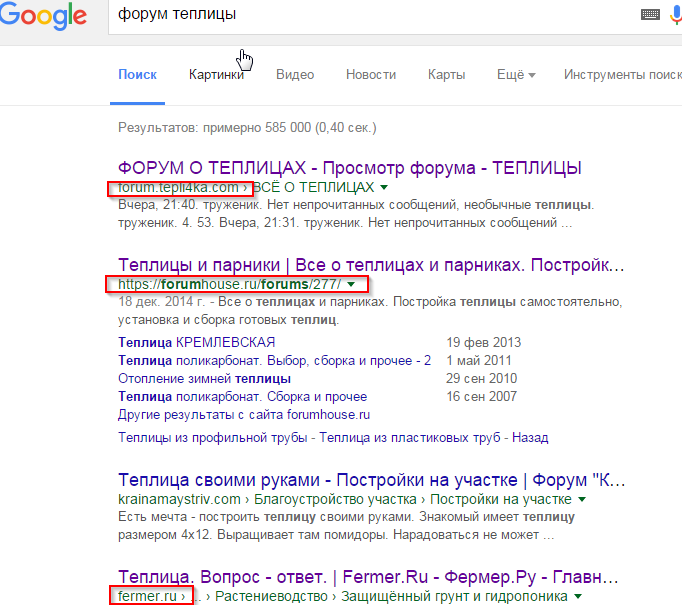Open the result "Теплица. Вопрос - ответ. | Fermer.Ru"
Viewport: 682px width, 605px height.
(x=368, y=577)
